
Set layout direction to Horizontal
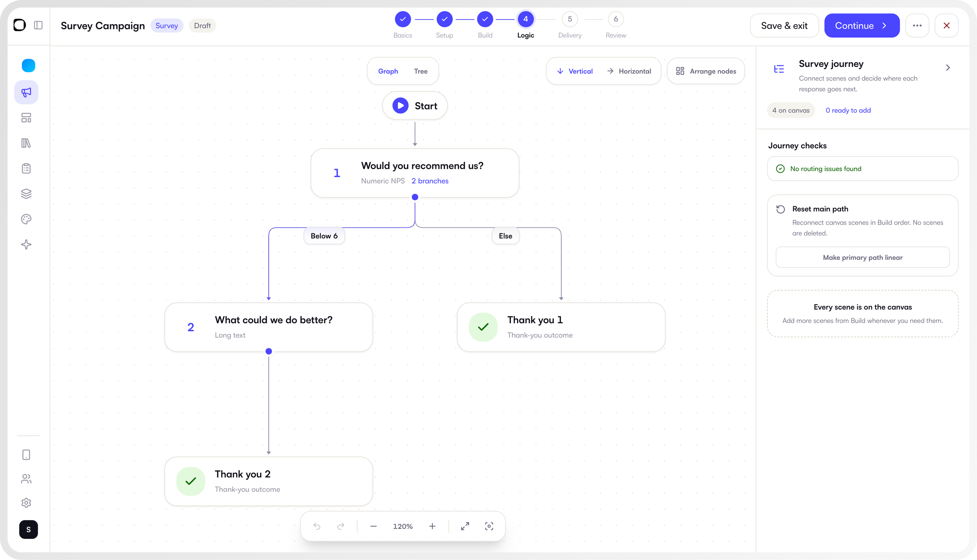[629, 71]
